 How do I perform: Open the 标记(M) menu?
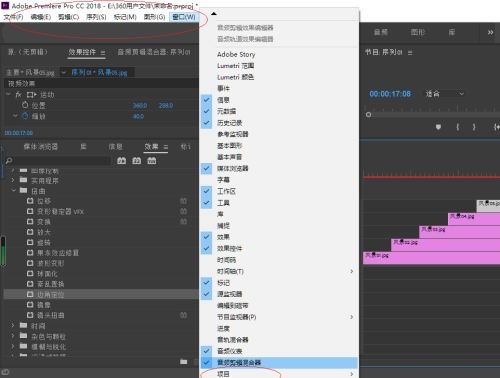(125, 17)
